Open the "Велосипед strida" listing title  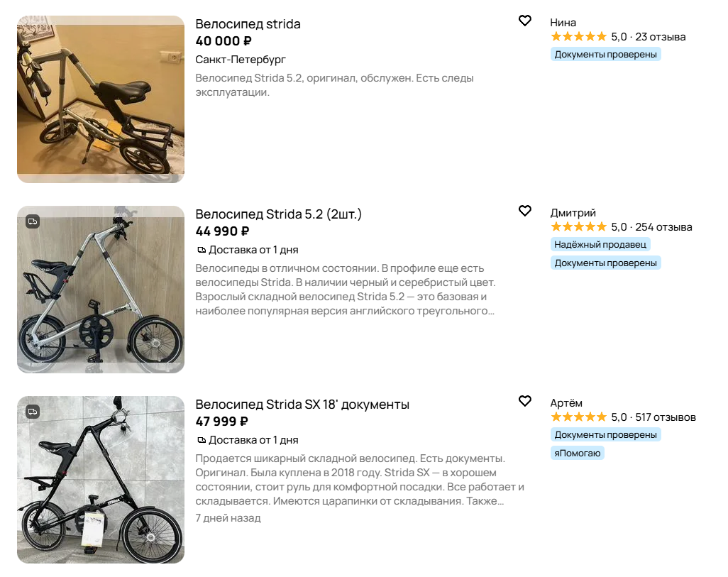point(248,24)
